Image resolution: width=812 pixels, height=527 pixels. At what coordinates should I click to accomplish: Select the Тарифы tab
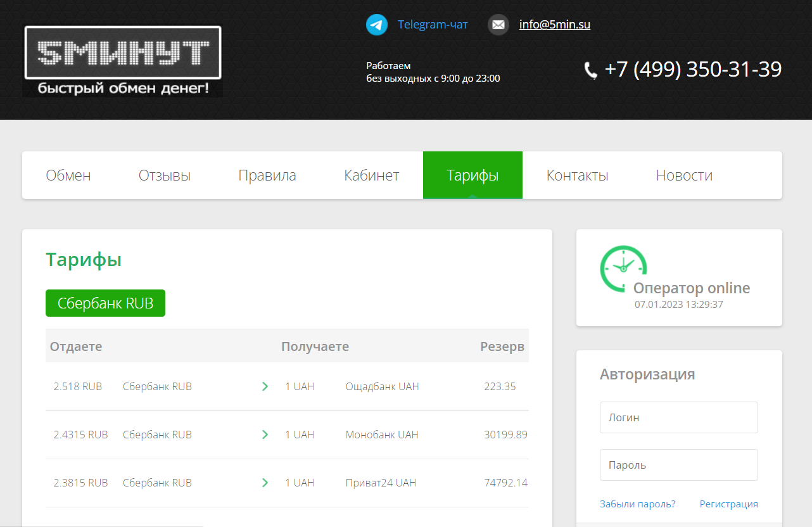click(x=473, y=175)
